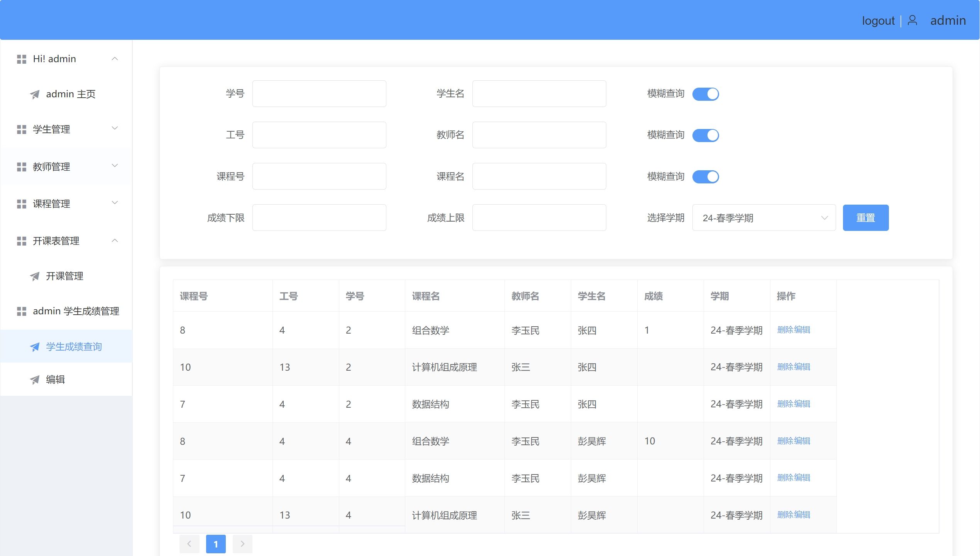The width and height of the screenshot is (980, 556).
Task: Click the grid icon beside 学生管理
Action: pos(22,129)
